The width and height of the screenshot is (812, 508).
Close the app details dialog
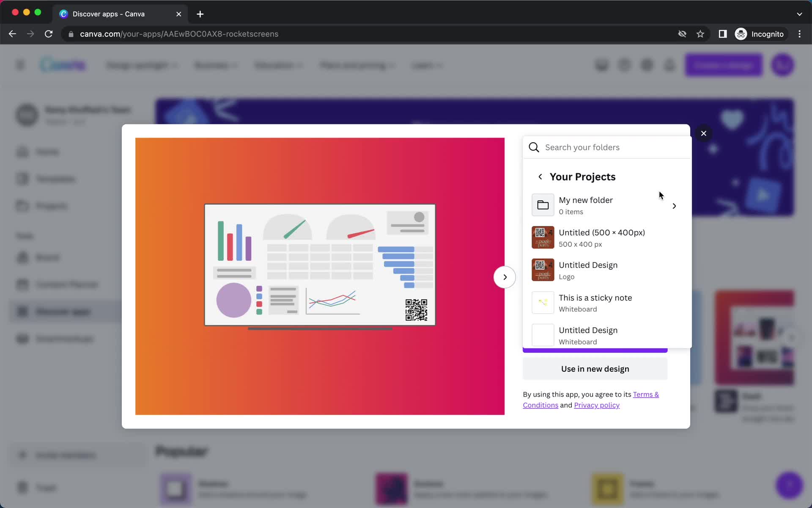(x=703, y=133)
